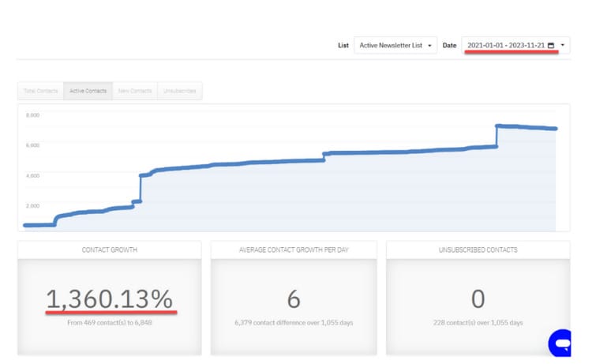Click the average growth value 6
This screenshot has height=364, width=596.
click(x=294, y=299)
